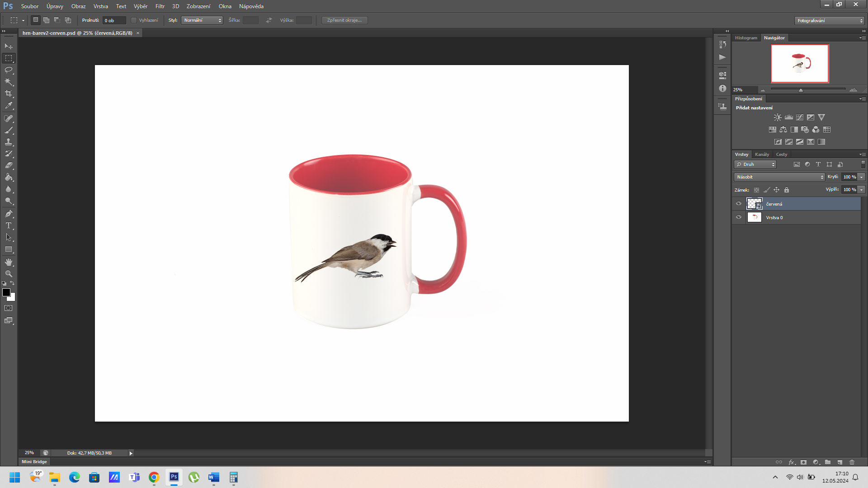Enable the Vyhlazení checkbox

[134, 20]
